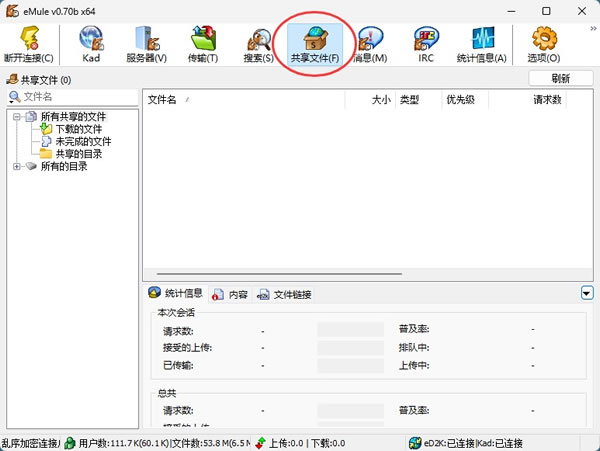Click the 断开连接 disconnect lightning icon
The width and height of the screenshot is (600, 451).
point(30,38)
